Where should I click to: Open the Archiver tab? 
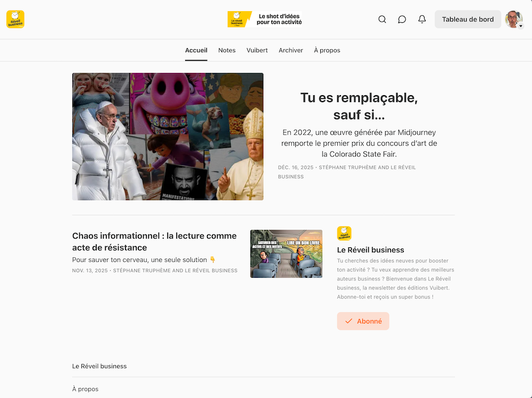point(290,50)
